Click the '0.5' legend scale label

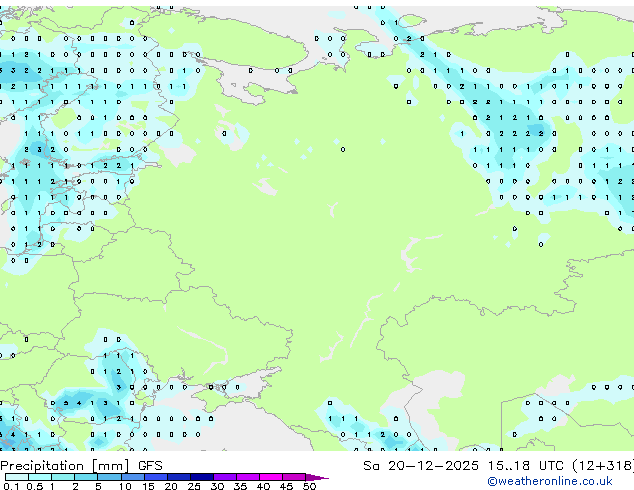pos(35,486)
